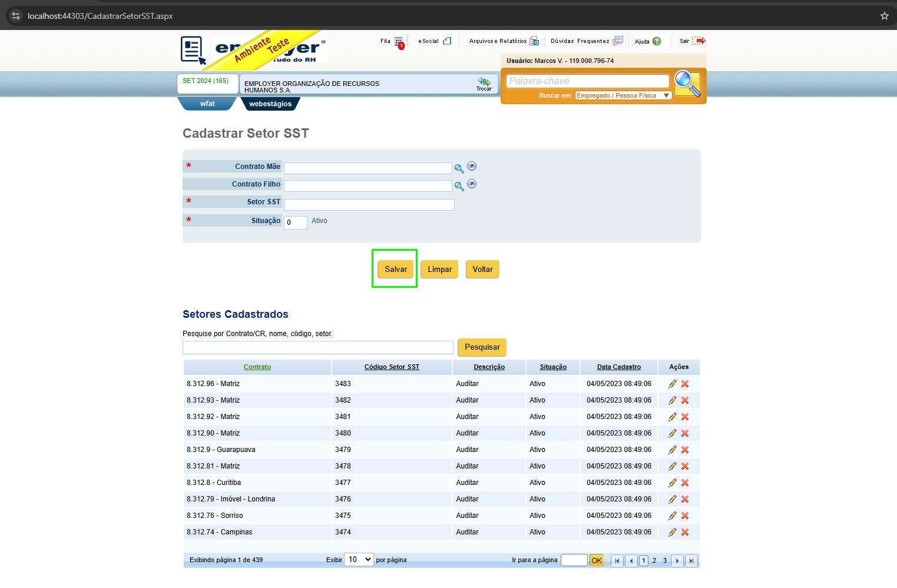The image size is (897, 588).
Task: Click the Salvar button
Action: pyautogui.click(x=396, y=269)
